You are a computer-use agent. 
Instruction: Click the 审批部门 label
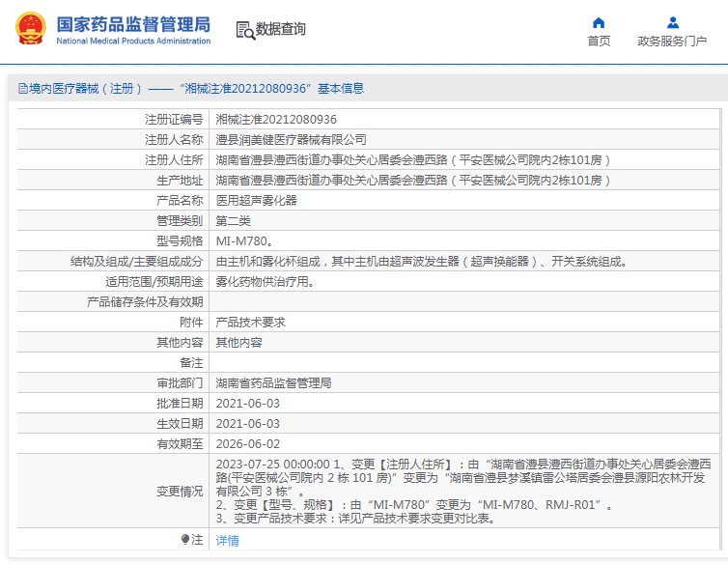180,383
